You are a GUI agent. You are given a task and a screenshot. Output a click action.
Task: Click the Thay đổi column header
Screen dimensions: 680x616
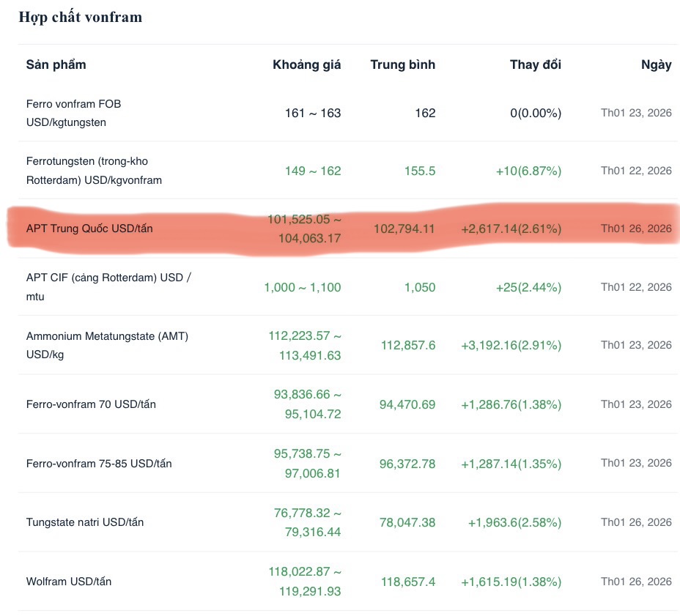click(535, 64)
